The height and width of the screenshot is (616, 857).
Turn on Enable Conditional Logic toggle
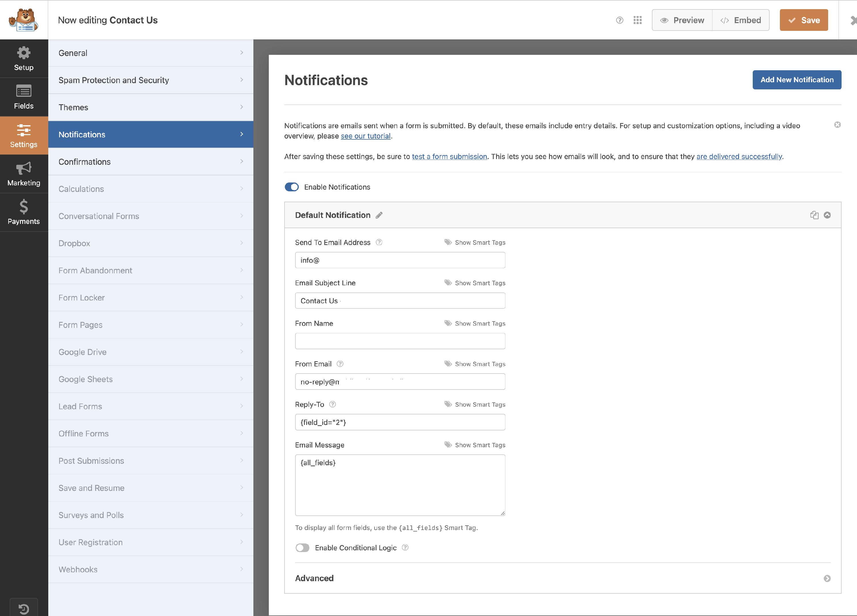pyautogui.click(x=302, y=548)
